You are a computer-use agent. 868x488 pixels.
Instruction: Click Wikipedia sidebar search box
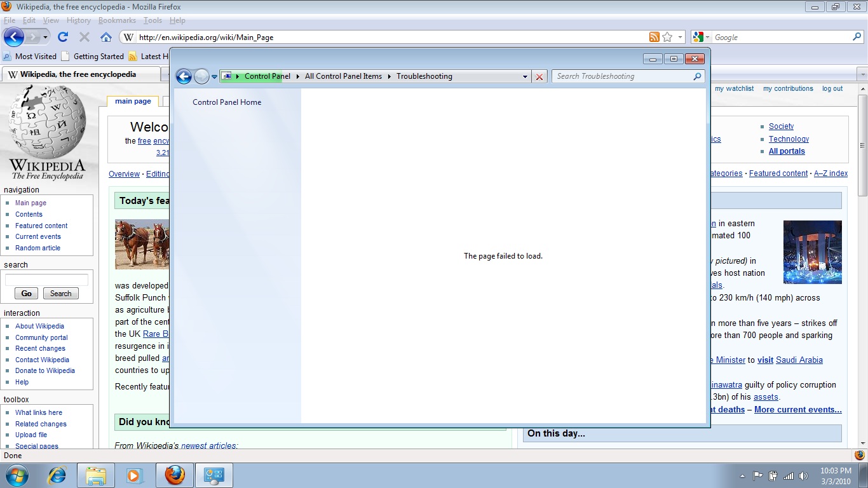(x=47, y=280)
